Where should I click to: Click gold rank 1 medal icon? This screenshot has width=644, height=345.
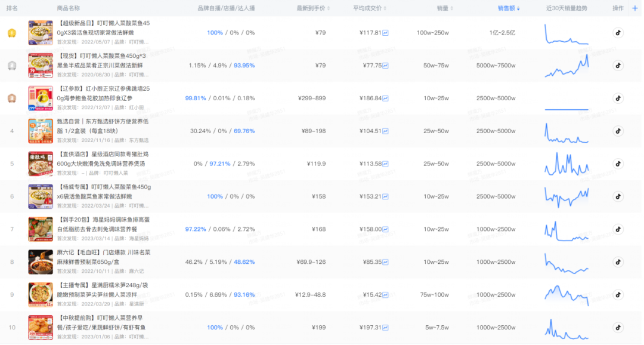tap(12, 33)
